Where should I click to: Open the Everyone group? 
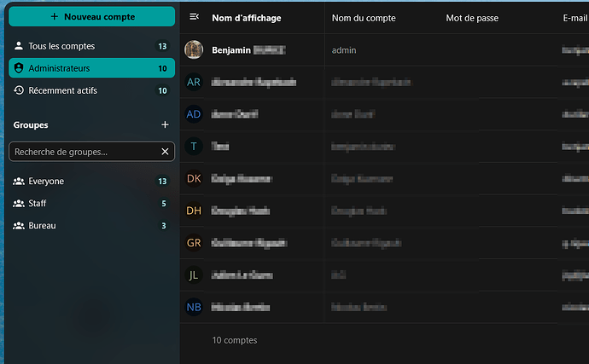[91, 182]
